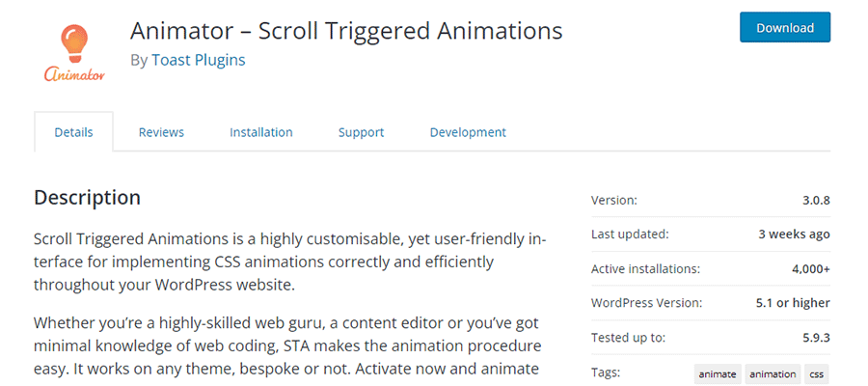Click the Description heading

point(87,198)
